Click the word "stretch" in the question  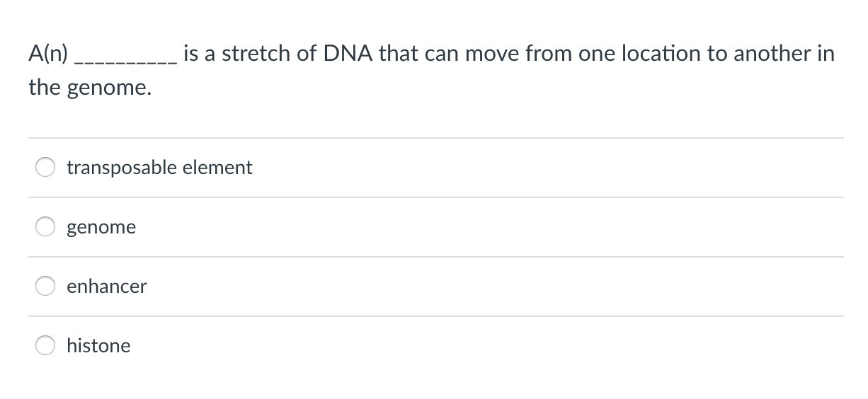click(x=256, y=54)
